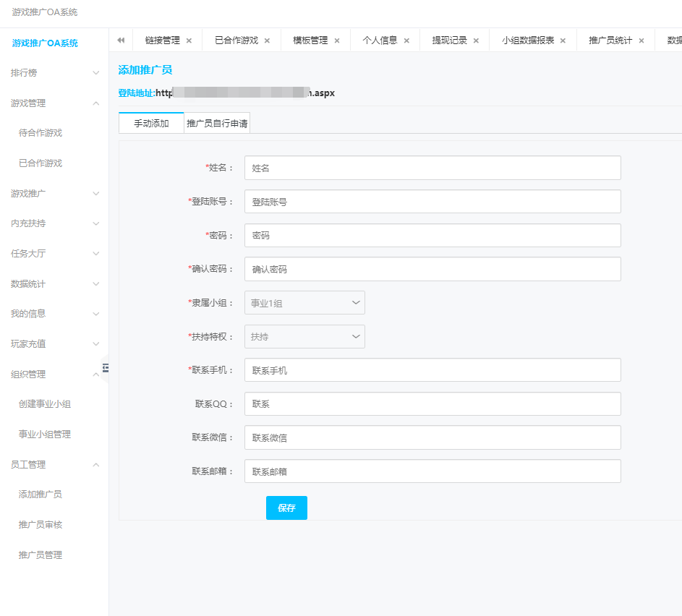Image resolution: width=682 pixels, height=616 pixels.
Task: Close the 链接管理 tab
Action: [x=189, y=41]
